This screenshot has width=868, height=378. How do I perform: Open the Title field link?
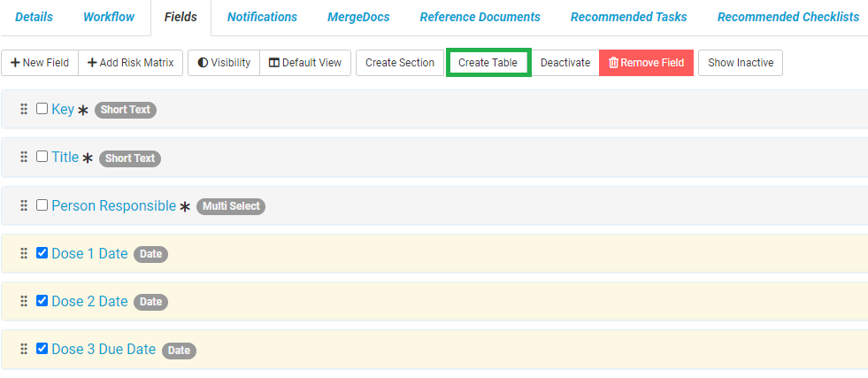(x=65, y=158)
